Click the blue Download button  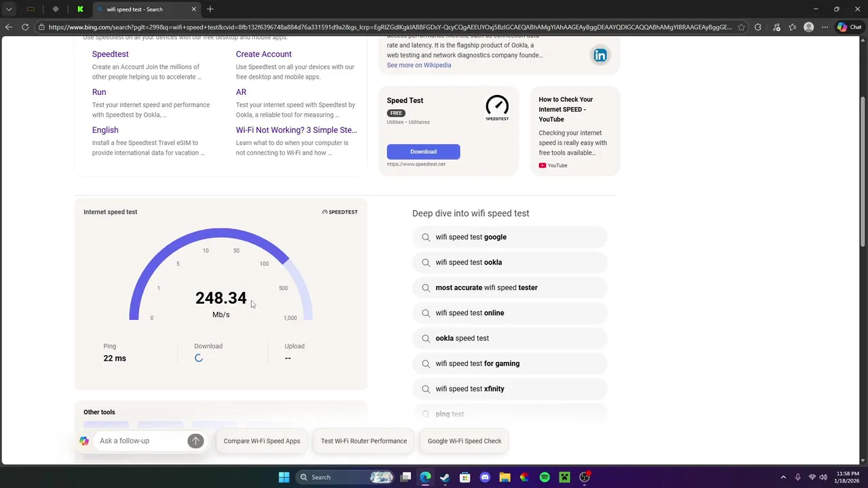(423, 152)
